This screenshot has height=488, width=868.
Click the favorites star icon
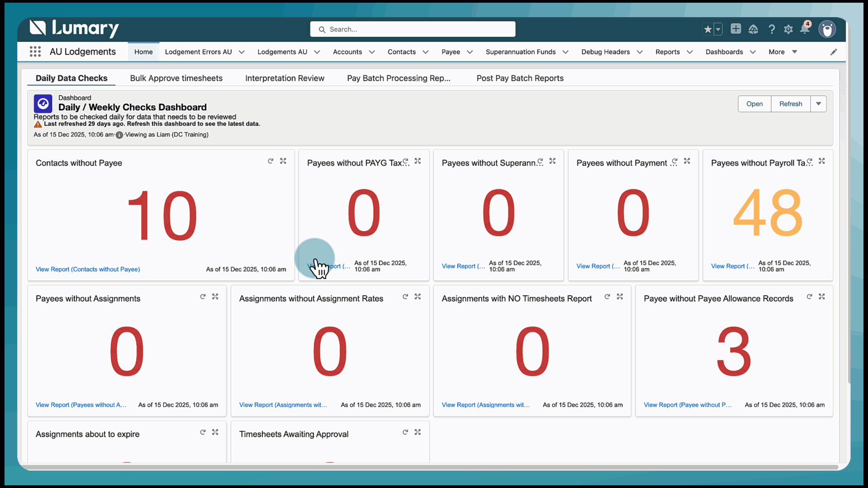708,29
